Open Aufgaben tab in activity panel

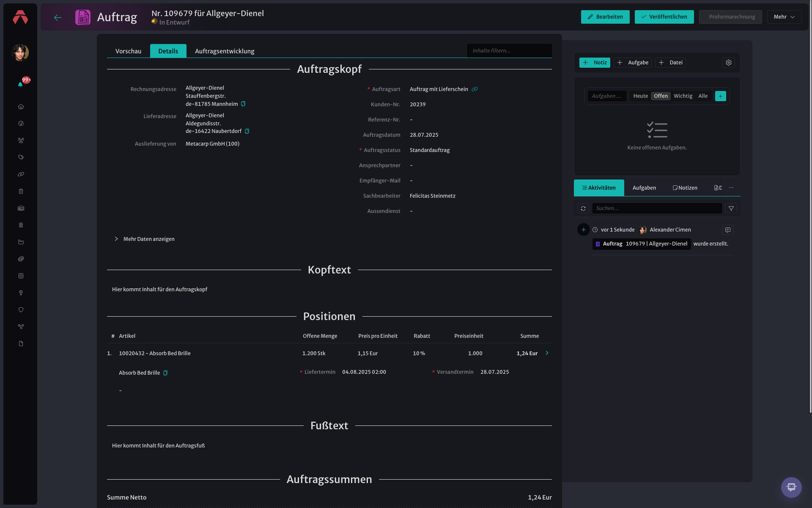(x=644, y=188)
